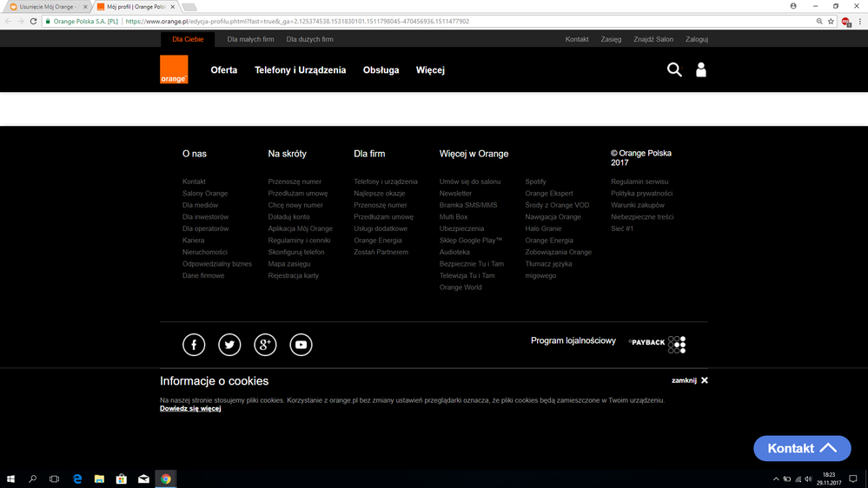Click the Zaloguj link
868x488 pixels.
coord(696,39)
